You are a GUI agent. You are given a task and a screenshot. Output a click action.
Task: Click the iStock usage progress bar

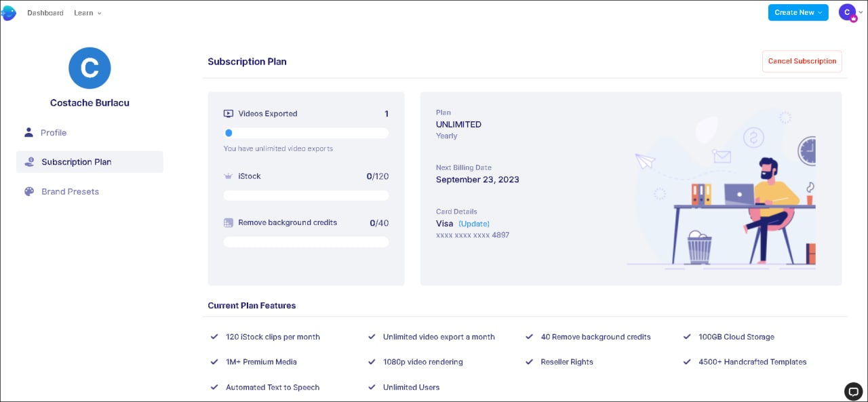pyautogui.click(x=306, y=195)
